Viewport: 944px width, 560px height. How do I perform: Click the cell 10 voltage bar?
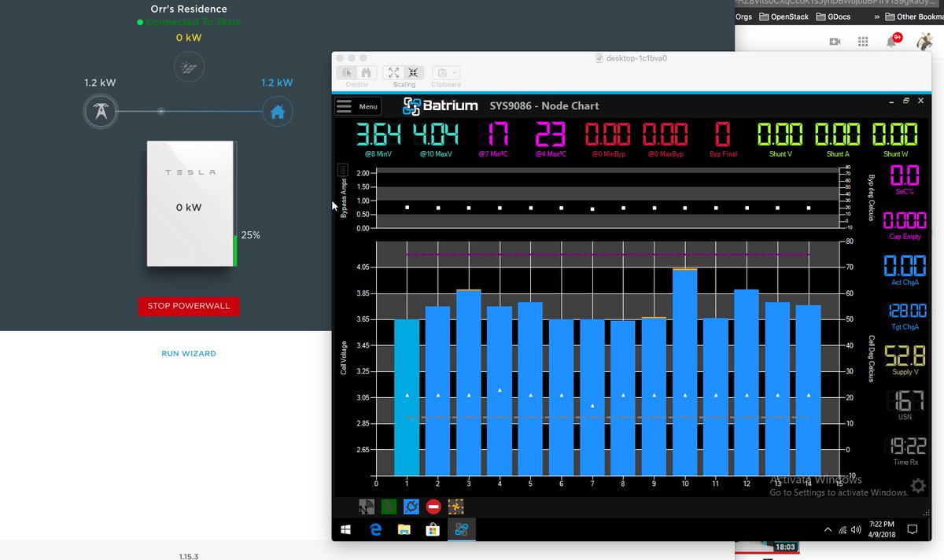(x=684, y=372)
